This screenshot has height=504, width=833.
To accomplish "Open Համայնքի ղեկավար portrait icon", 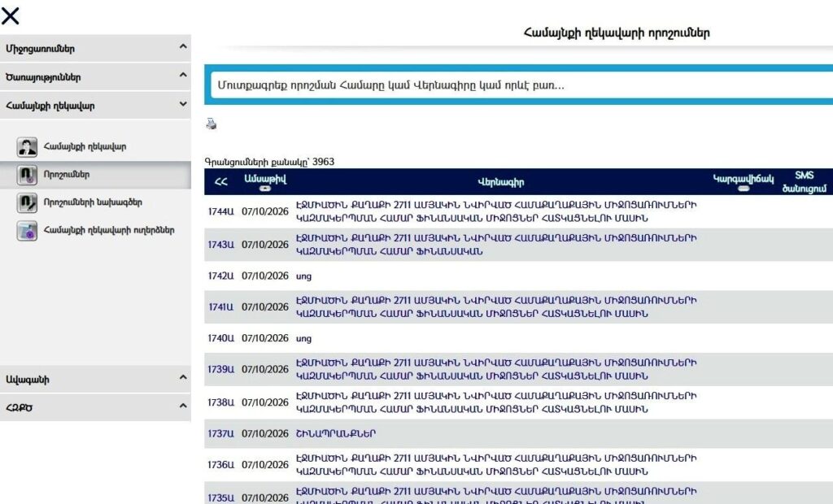I will pyautogui.click(x=27, y=146).
